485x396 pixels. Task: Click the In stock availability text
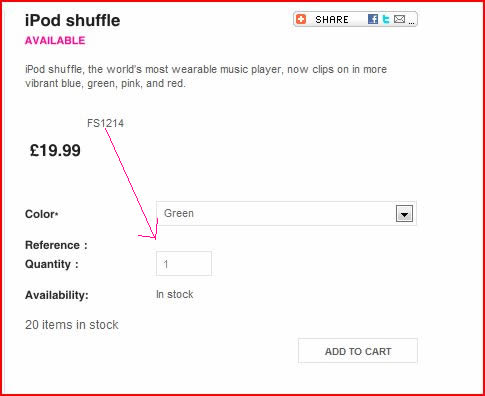(175, 294)
